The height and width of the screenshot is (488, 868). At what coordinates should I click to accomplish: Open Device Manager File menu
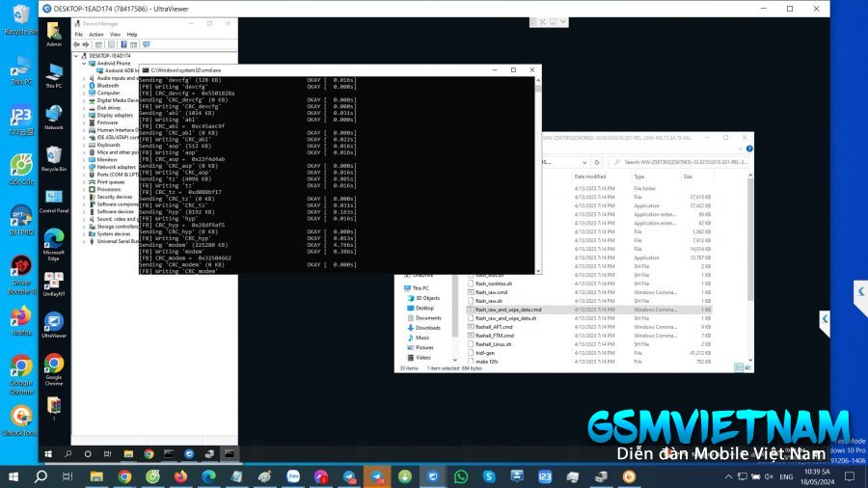point(79,35)
